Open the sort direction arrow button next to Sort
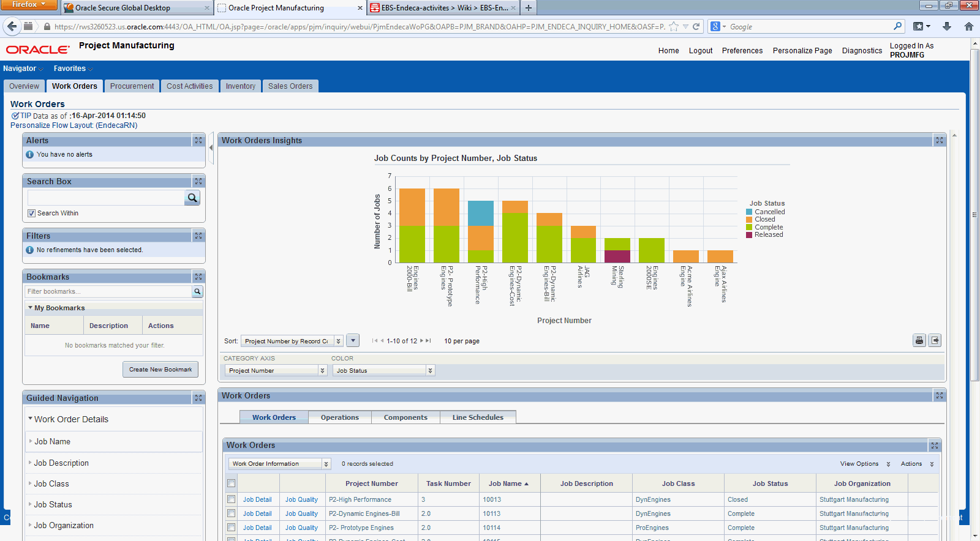This screenshot has width=980, height=541. (353, 340)
